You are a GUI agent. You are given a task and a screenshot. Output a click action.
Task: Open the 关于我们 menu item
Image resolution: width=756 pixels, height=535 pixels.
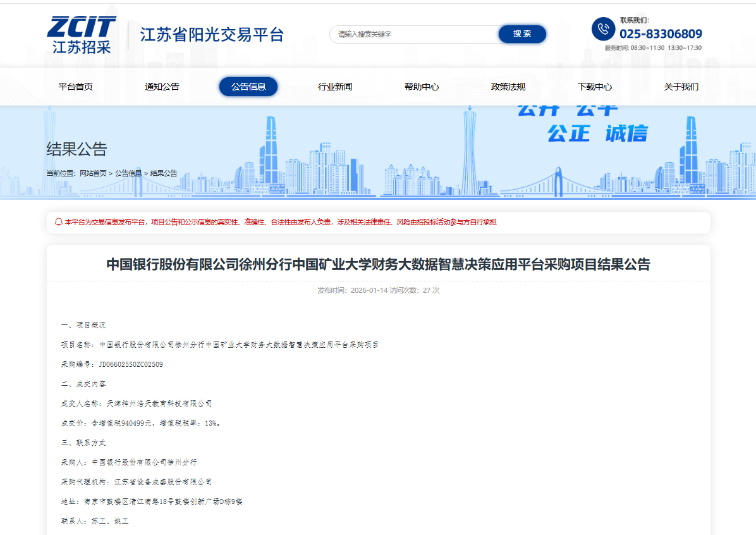(681, 87)
